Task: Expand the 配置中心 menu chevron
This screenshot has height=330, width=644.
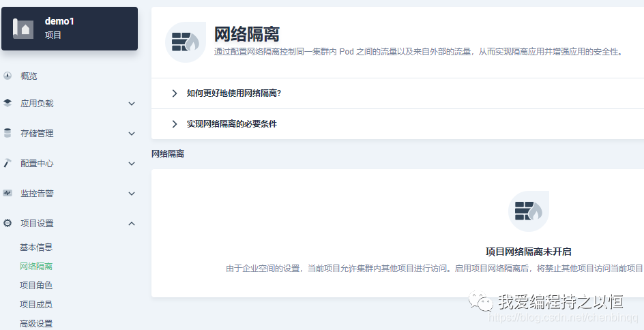Action: coord(132,164)
